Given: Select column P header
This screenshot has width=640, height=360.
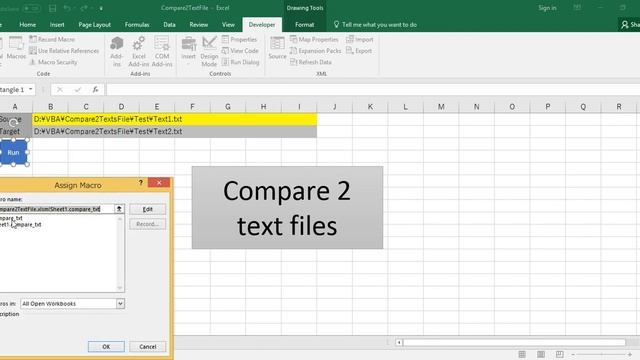Looking at the screenshot, I should pyautogui.click(x=547, y=107).
